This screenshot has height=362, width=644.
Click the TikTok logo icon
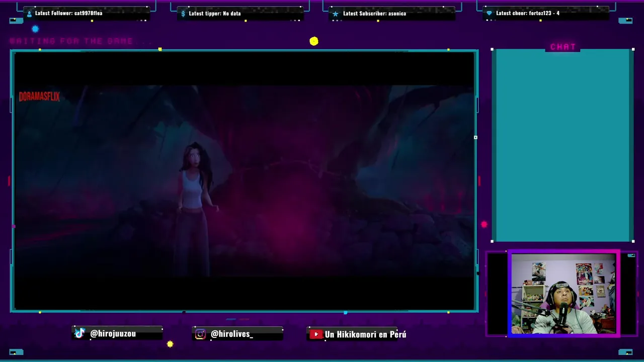(79, 333)
